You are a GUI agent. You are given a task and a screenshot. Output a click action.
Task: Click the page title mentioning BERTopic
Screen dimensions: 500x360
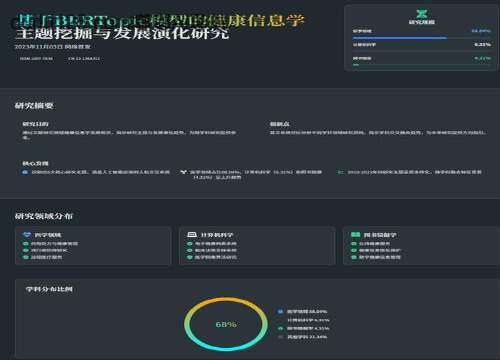[159, 27]
